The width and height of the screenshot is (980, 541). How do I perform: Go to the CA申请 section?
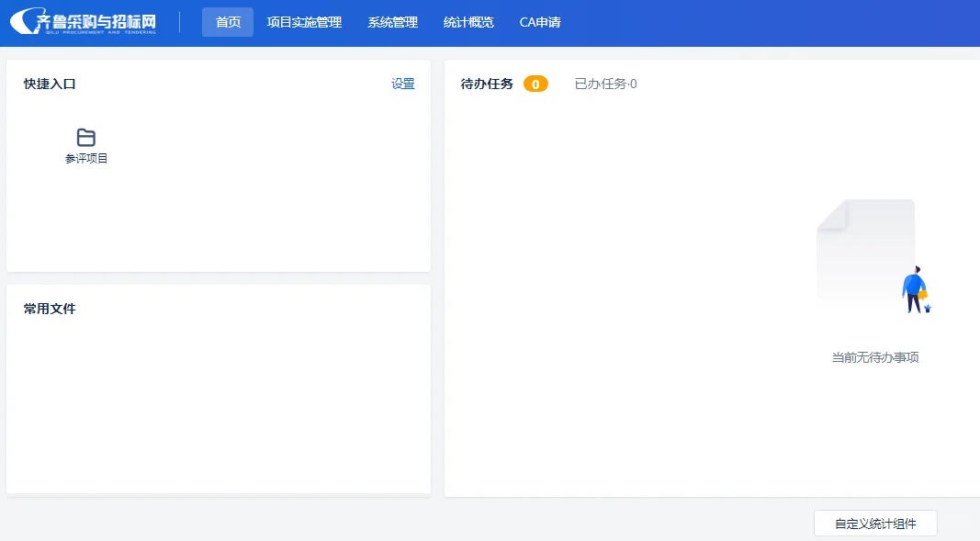click(x=539, y=22)
